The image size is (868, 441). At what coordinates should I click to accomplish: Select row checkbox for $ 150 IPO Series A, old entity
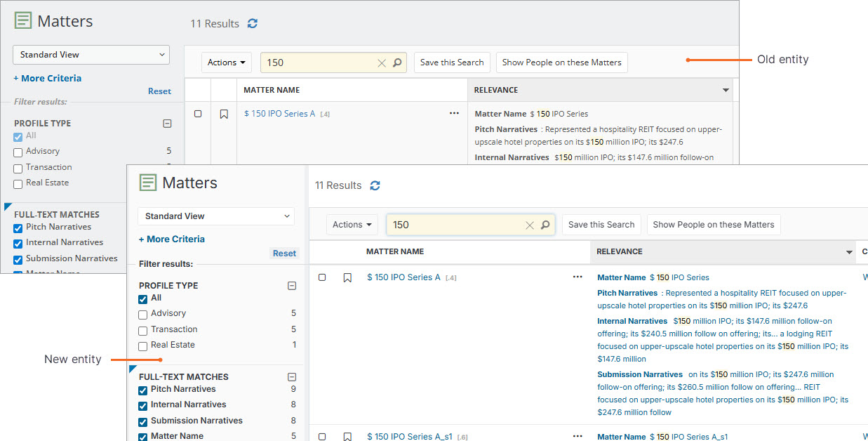click(198, 114)
